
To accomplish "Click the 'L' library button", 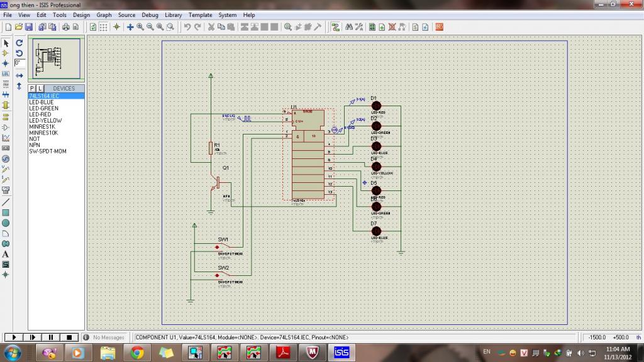I will 40,89.
